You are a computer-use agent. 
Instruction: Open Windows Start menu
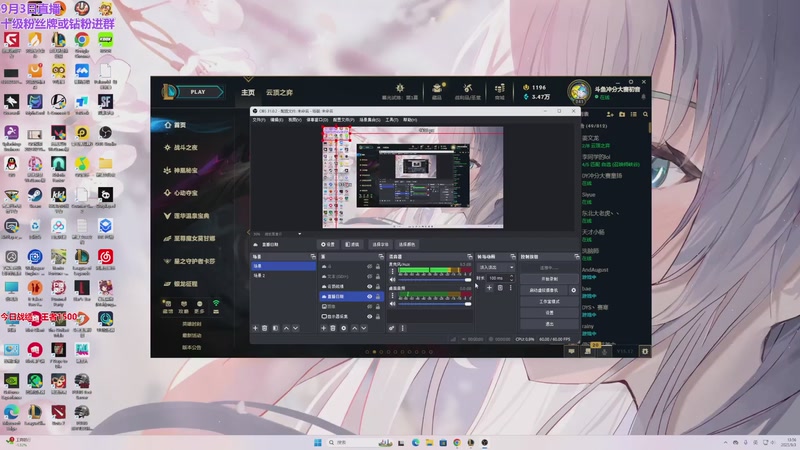click(x=318, y=442)
